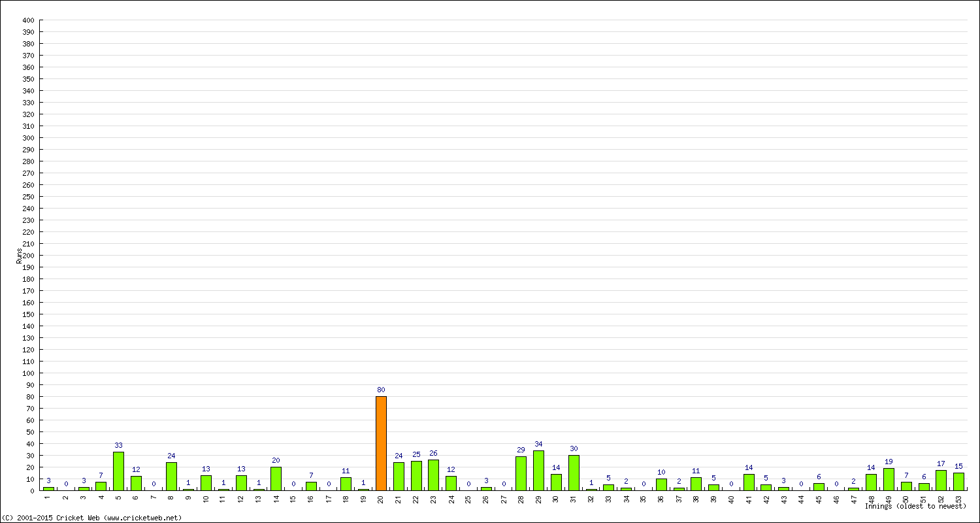
Task: Click the 200 label on the y-axis
Action: (28, 256)
